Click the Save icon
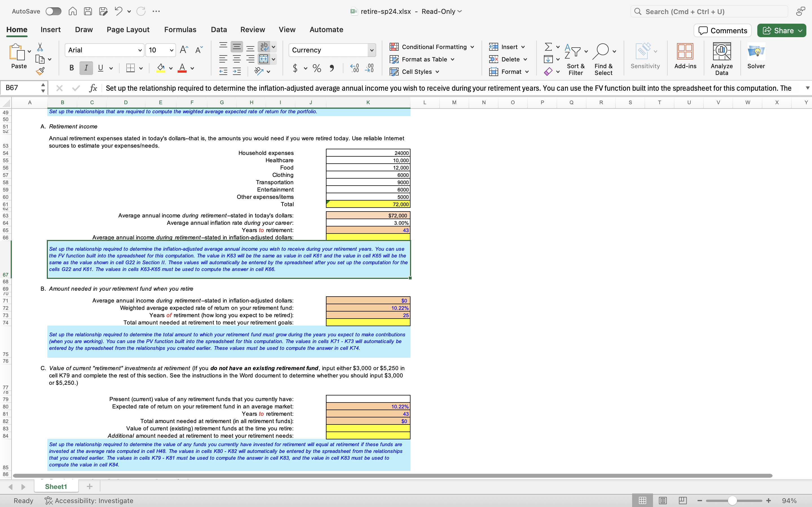 (x=88, y=11)
